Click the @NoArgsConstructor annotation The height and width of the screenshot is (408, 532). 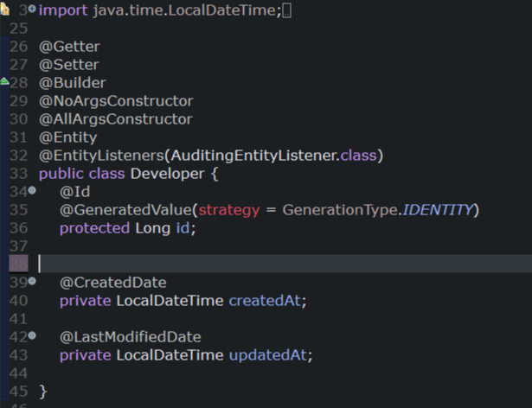pyautogui.click(x=116, y=101)
